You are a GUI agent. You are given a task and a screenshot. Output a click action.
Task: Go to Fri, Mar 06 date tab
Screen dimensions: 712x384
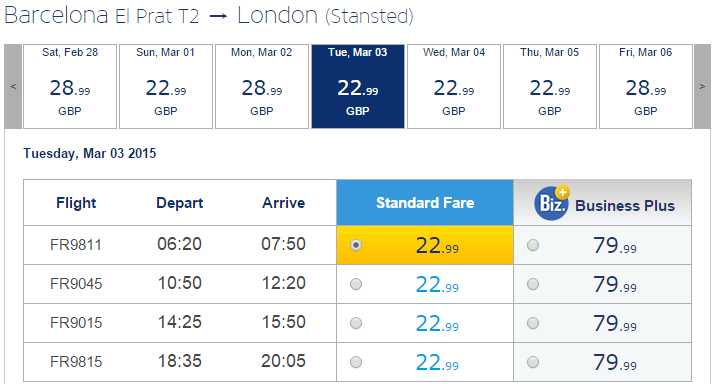point(646,86)
